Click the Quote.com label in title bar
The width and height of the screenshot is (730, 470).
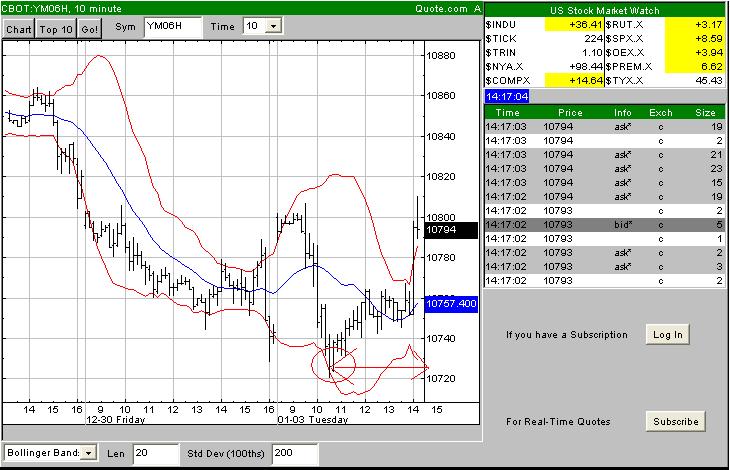pos(441,8)
